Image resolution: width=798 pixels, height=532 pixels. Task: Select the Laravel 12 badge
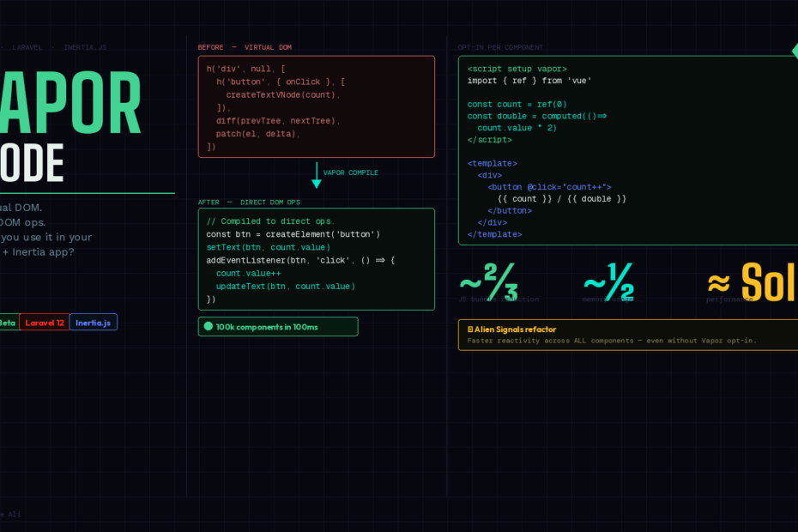[x=44, y=323]
